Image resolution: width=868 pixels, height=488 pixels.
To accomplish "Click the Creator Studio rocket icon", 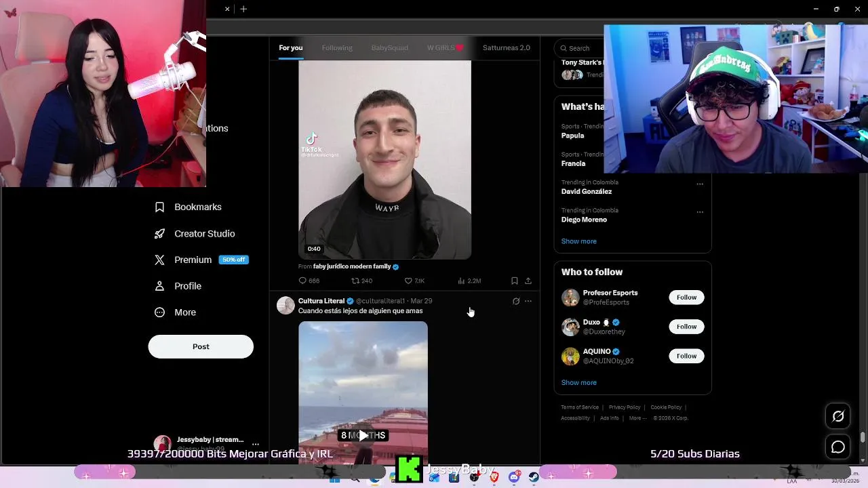I will point(159,234).
